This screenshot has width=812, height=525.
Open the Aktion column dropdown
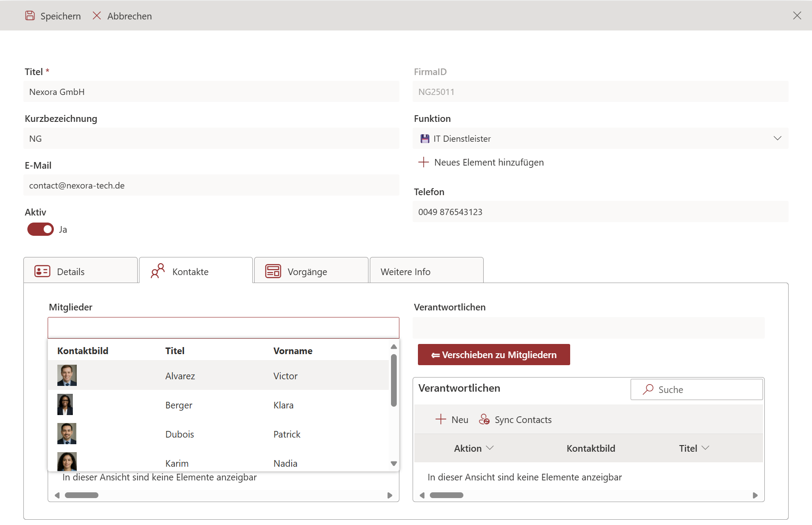coord(489,448)
